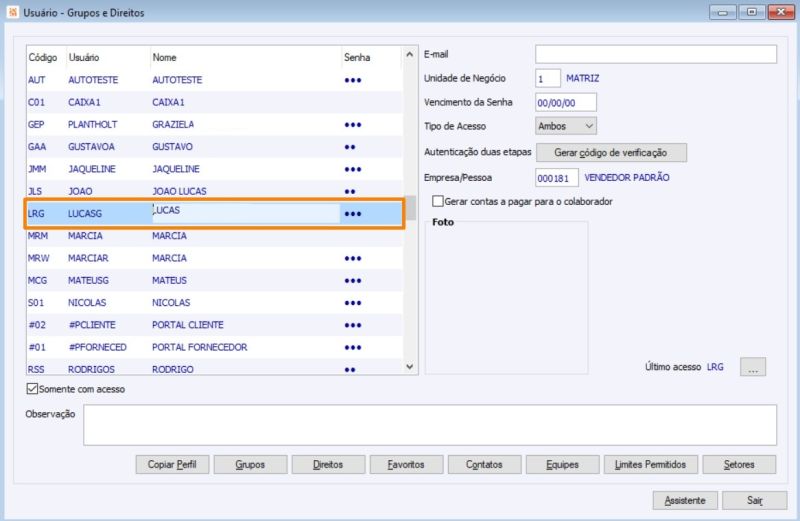Image resolution: width=800 pixels, height=521 pixels.
Task: Open the Direitos button
Action: coord(328,464)
